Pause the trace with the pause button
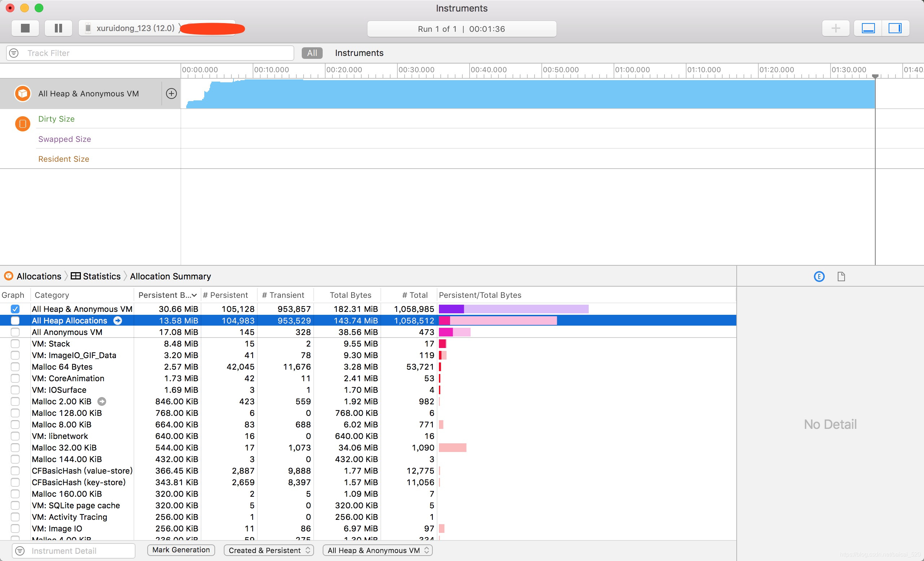Viewport: 924px width, 561px height. pos(58,29)
